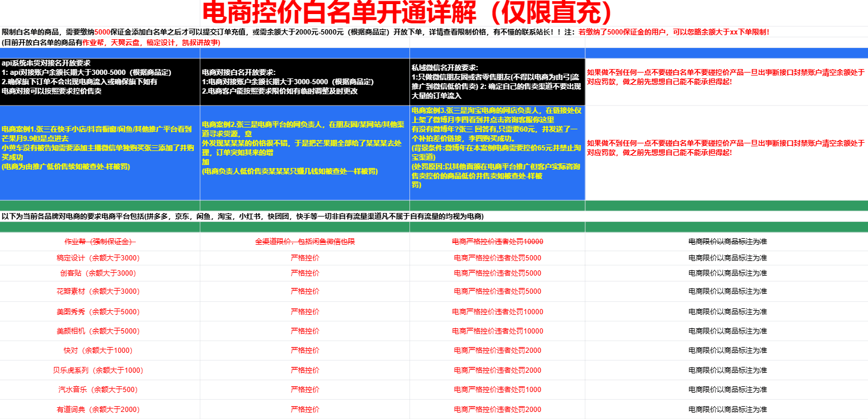Select the 花瓣素材（余额大于3000）cell
868x419 pixels.
[x=98, y=291]
